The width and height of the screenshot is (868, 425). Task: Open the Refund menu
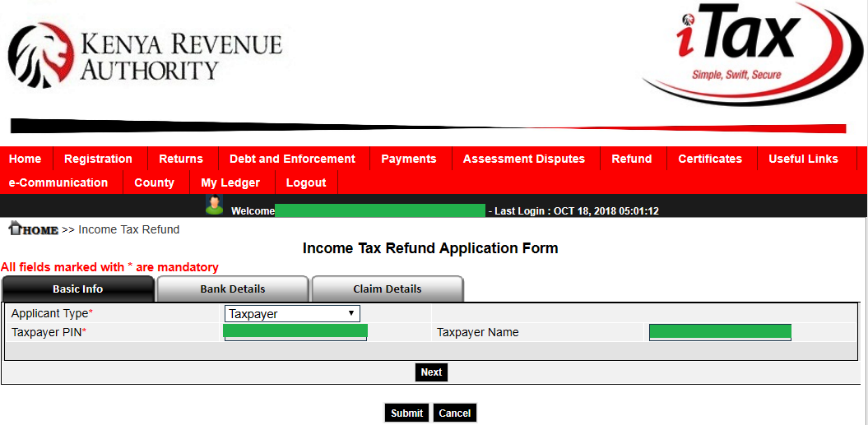(632, 159)
